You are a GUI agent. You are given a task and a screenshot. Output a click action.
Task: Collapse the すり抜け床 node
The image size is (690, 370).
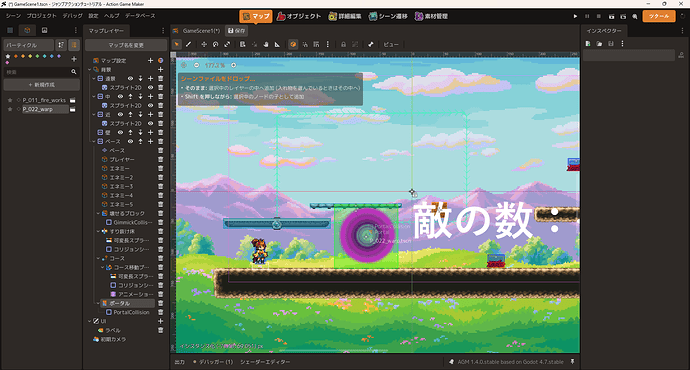pos(98,231)
